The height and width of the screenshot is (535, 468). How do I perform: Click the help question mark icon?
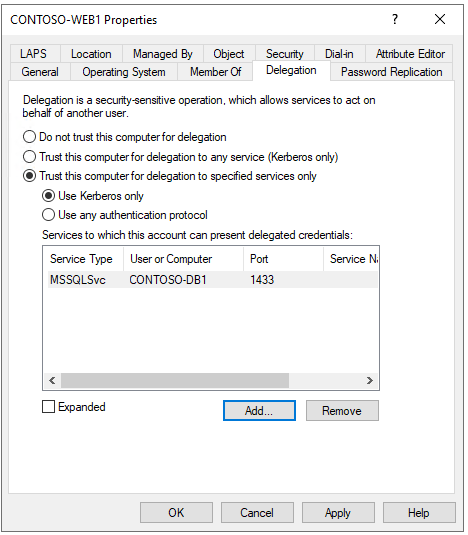click(x=395, y=19)
